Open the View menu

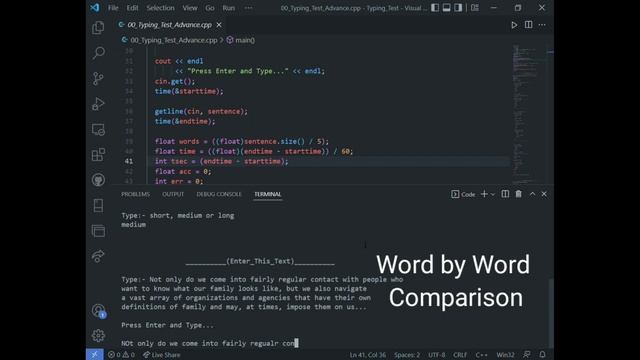pyautogui.click(x=190, y=8)
